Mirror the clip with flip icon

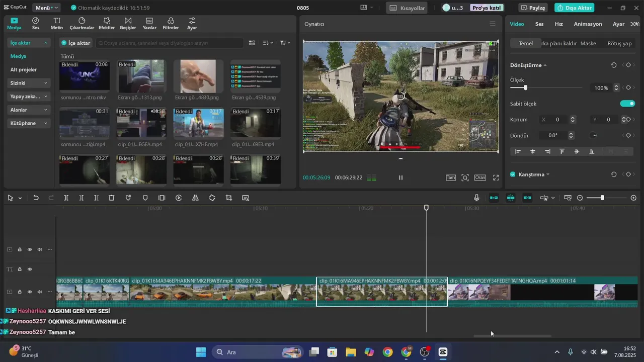195,198
